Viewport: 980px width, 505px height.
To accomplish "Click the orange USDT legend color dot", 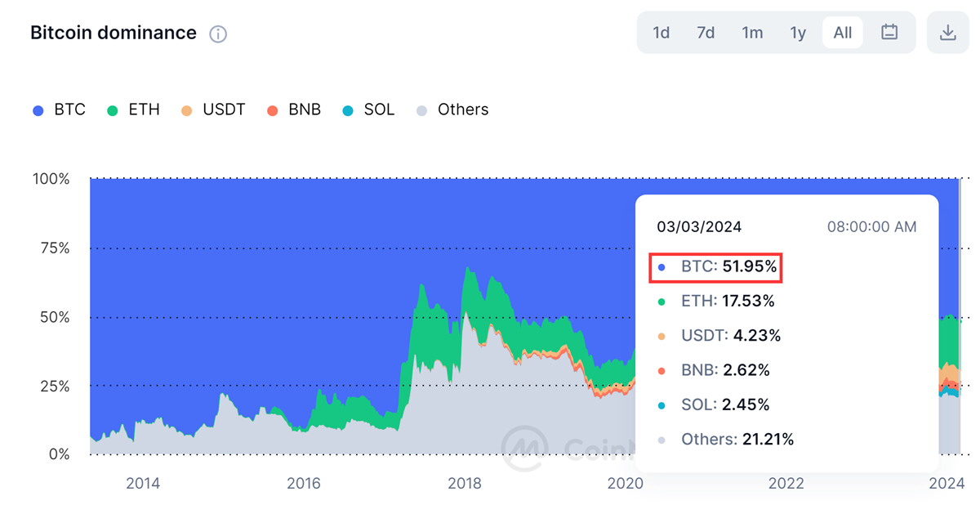I will tap(186, 110).
